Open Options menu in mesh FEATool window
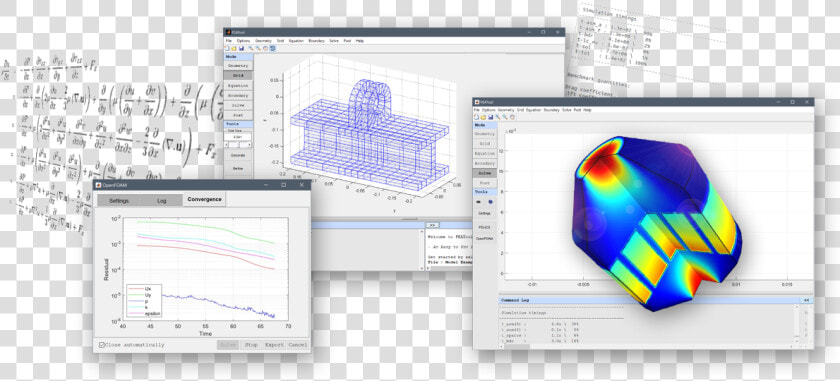Viewport: 840px width, 381px height. [243, 41]
